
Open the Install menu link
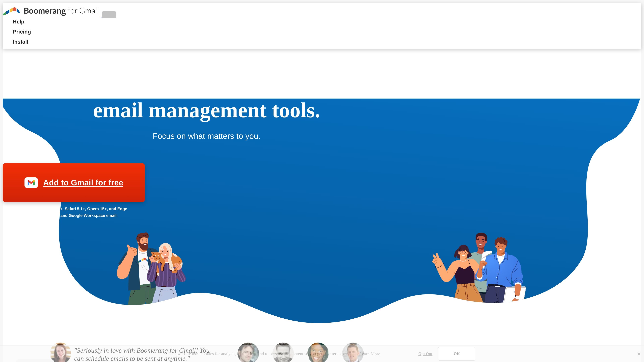tap(20, 42)
